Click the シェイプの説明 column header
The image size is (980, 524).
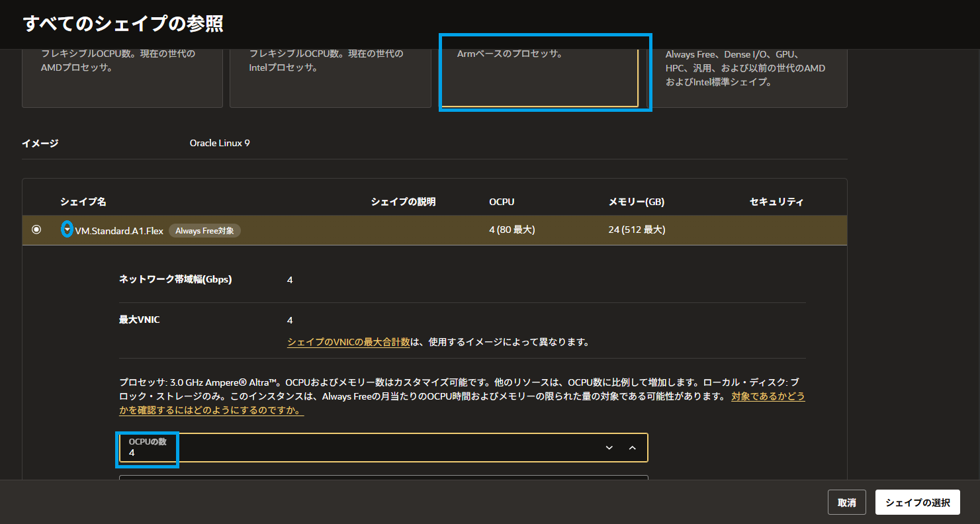tap(403, 202)
